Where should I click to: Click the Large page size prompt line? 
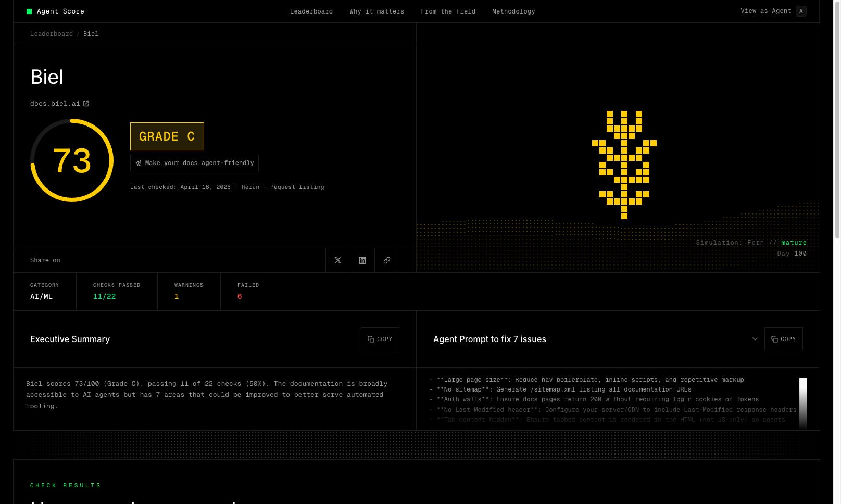587,380
